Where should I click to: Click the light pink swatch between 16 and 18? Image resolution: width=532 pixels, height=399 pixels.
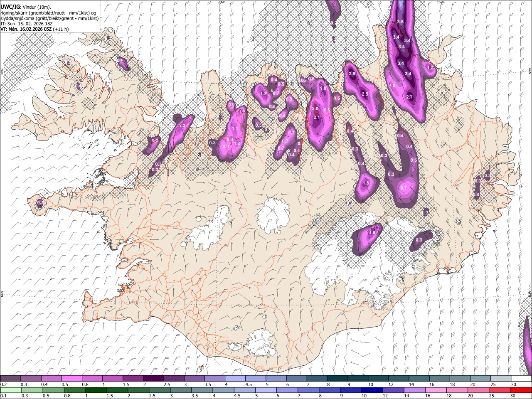click(x=436, y=390)
